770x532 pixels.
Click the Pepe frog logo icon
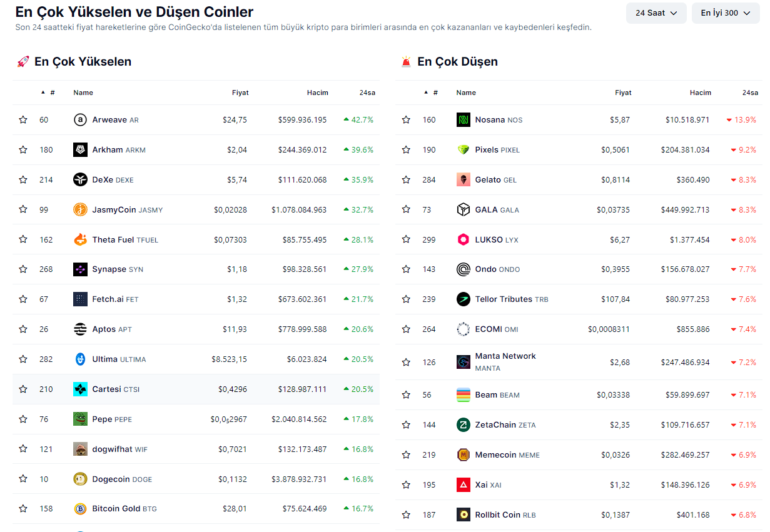pyautogui.click(x=80, y=419)
